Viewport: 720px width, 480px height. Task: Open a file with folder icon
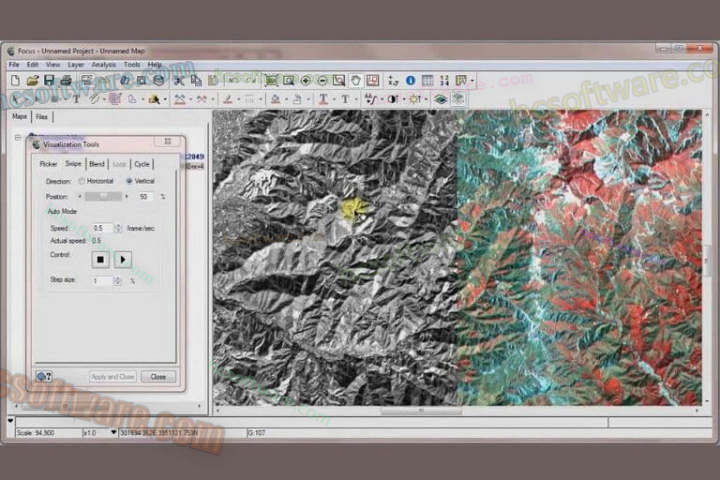click(32, 80)
